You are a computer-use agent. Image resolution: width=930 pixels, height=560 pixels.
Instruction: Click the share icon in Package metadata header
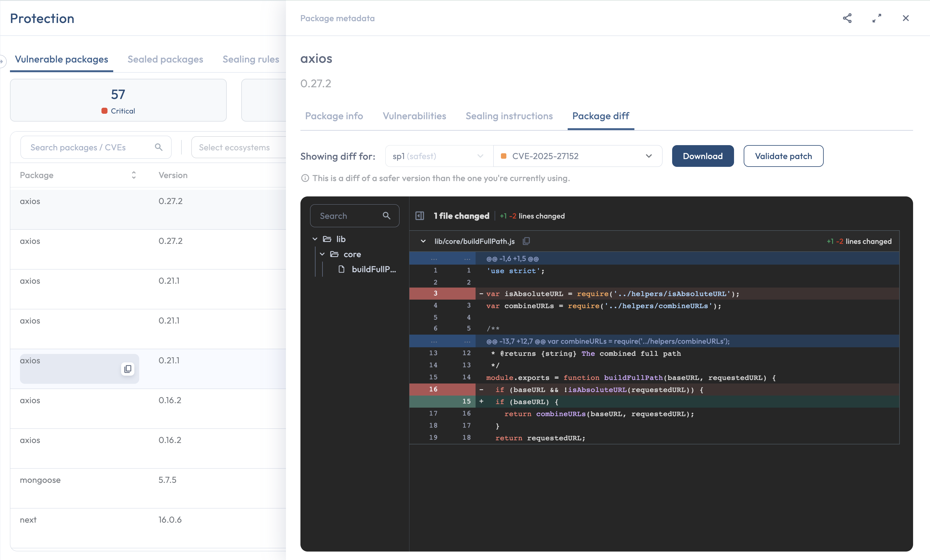click(x=847, y=18)
